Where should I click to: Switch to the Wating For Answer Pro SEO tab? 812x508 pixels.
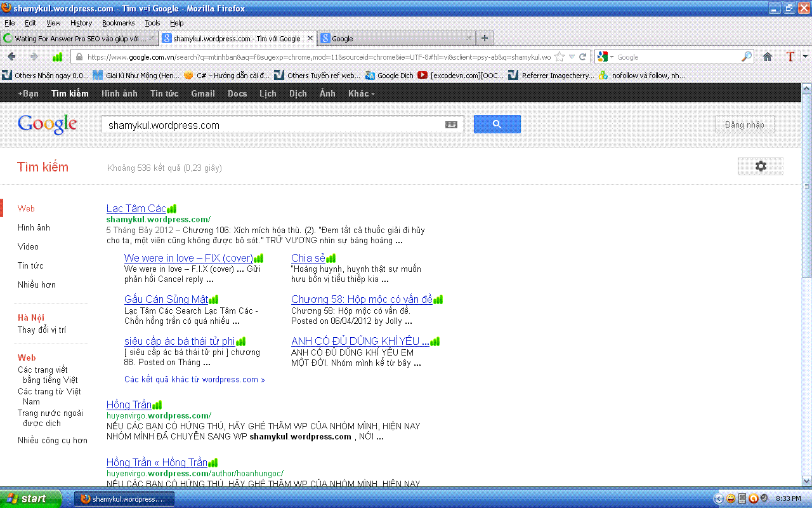79,38
